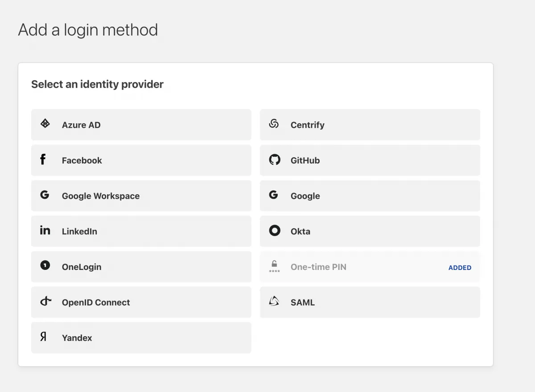Click the Azure AD diamond icon
The width and height of the screenshot is (535, 392).
(45, 124)
